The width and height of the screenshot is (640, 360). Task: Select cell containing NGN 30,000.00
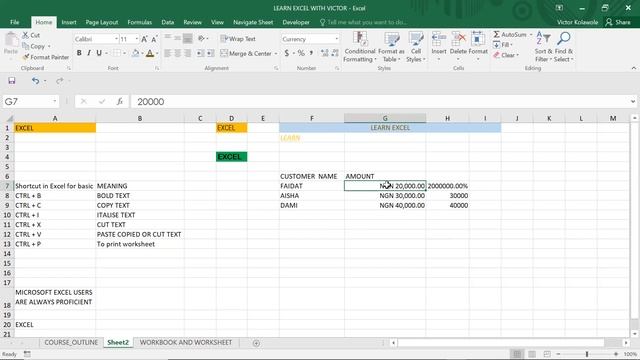click(385, 196)
